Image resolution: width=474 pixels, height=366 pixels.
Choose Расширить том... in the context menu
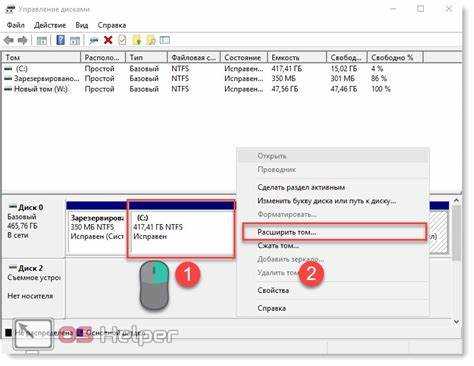click(x=334, y=232)
